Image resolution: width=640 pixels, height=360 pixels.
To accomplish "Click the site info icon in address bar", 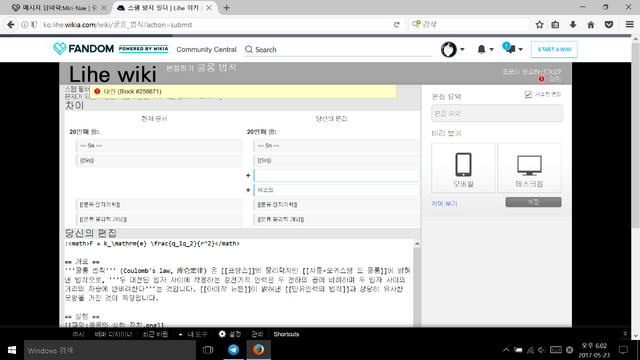I will 25,25.
